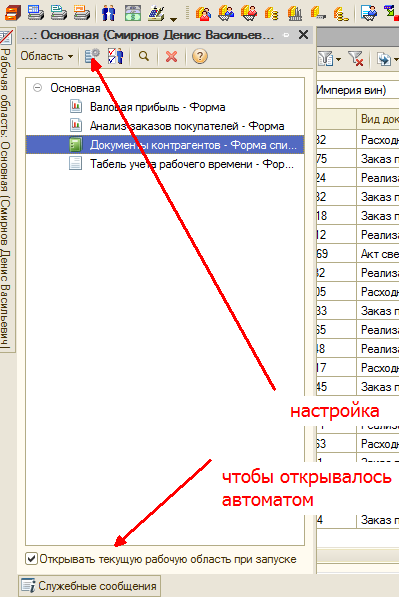Click the number cell 24
Screen dimensions: 399x597
(x=337, y=177)
